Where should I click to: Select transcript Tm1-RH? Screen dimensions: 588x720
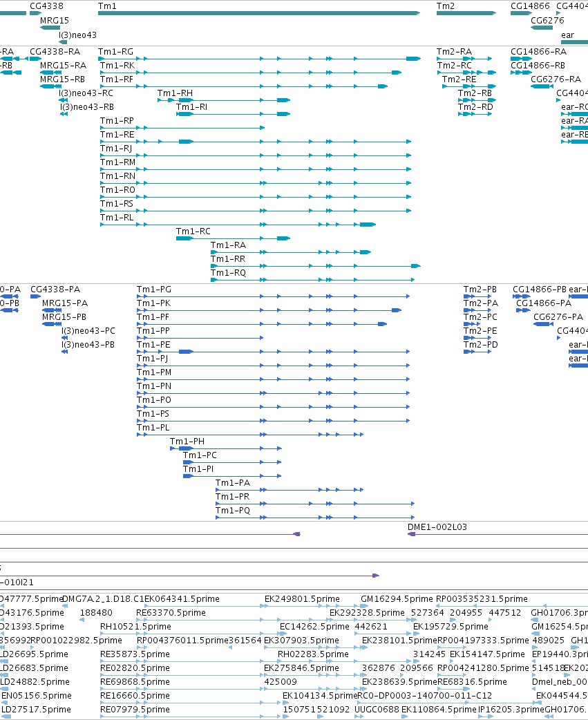click(x=224, y=100)
